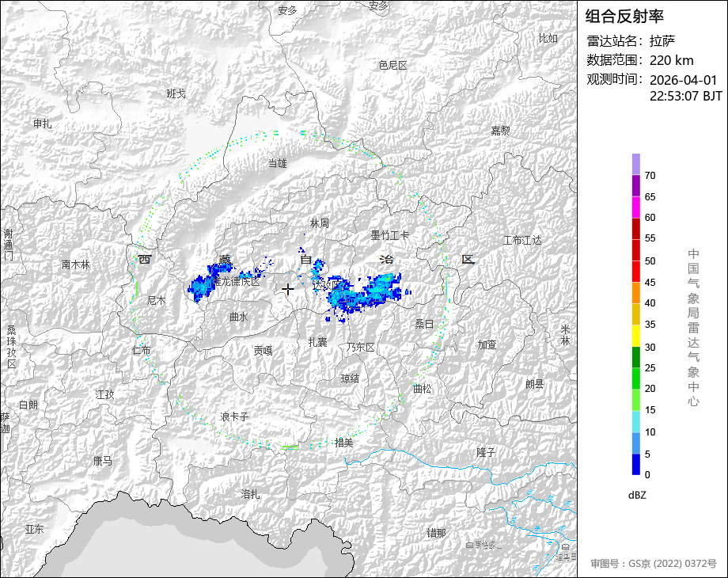Viewport: 728px width, 578px height.
Task: Click the 江孜 map label
Action: pos(104,394)
